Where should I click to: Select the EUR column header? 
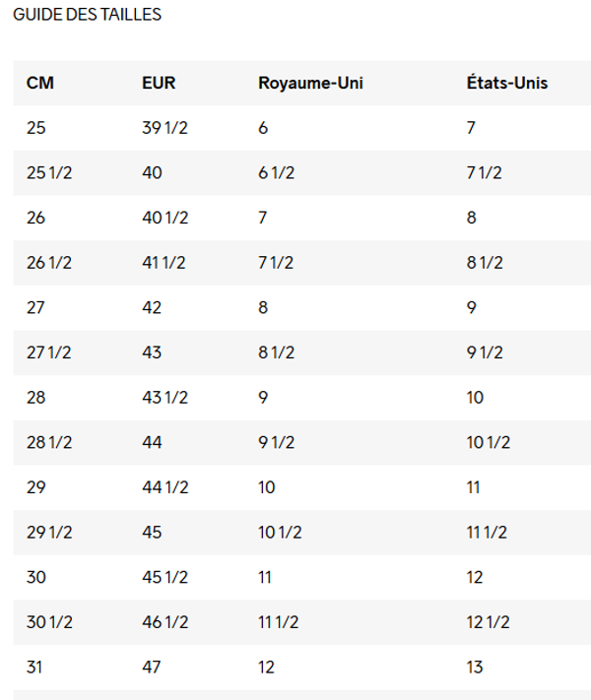159,83
